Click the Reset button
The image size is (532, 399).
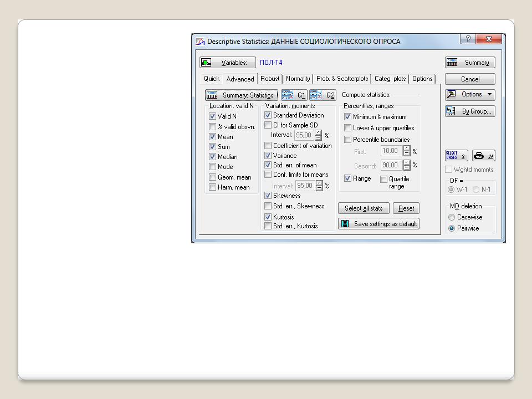(406, 208)
